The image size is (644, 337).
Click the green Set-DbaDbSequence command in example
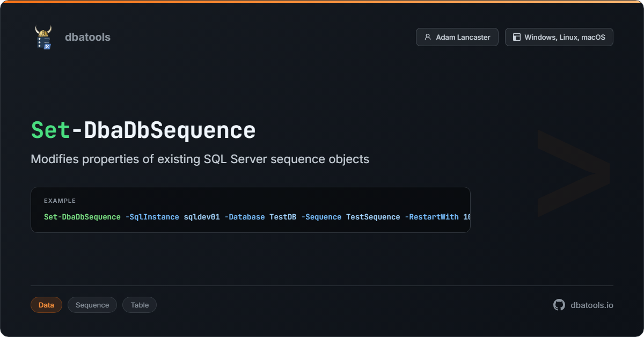[x=82, y=217]
